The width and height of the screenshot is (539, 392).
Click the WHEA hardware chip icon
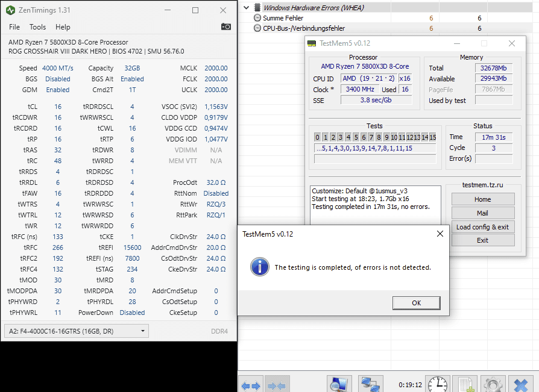point(257,8)
